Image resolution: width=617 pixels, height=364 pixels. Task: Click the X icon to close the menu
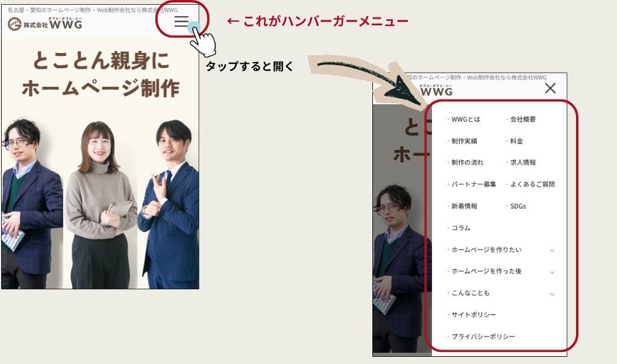pyautogui.click(x=550, y=88)
